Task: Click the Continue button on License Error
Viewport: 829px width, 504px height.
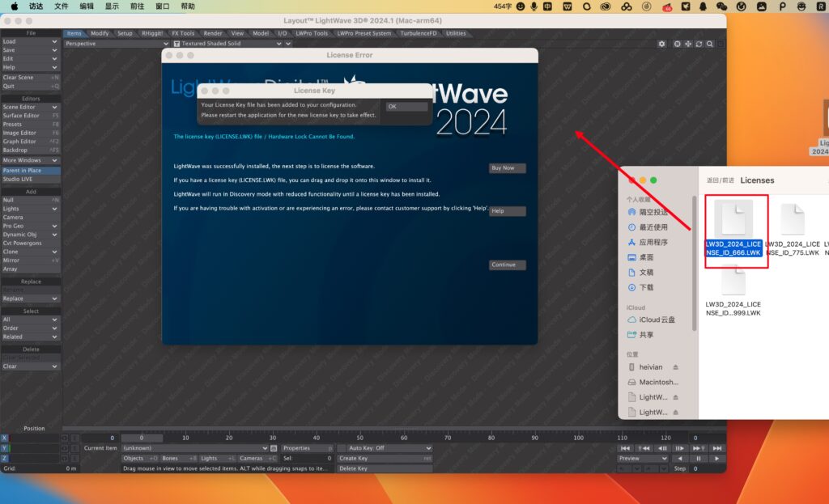Action: pos(508,265)
